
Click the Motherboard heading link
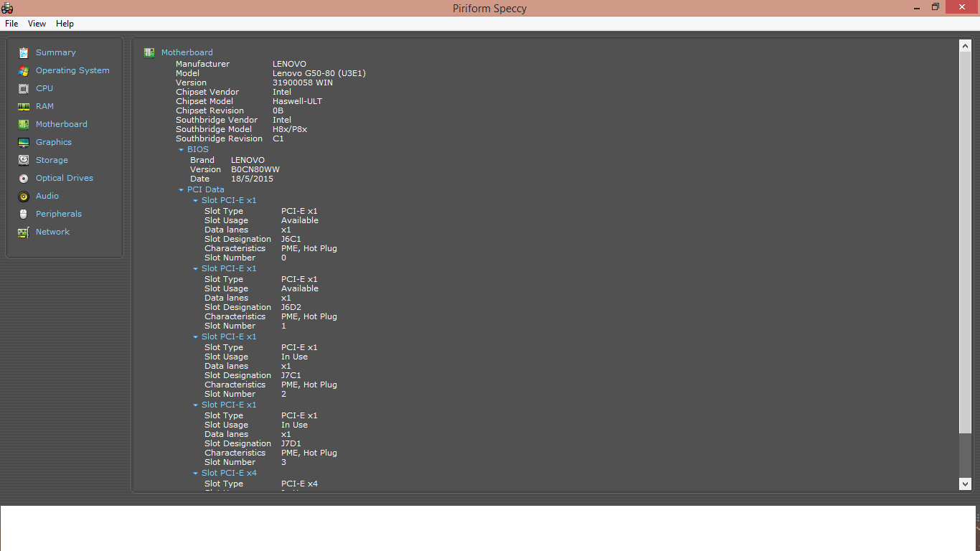187,52
